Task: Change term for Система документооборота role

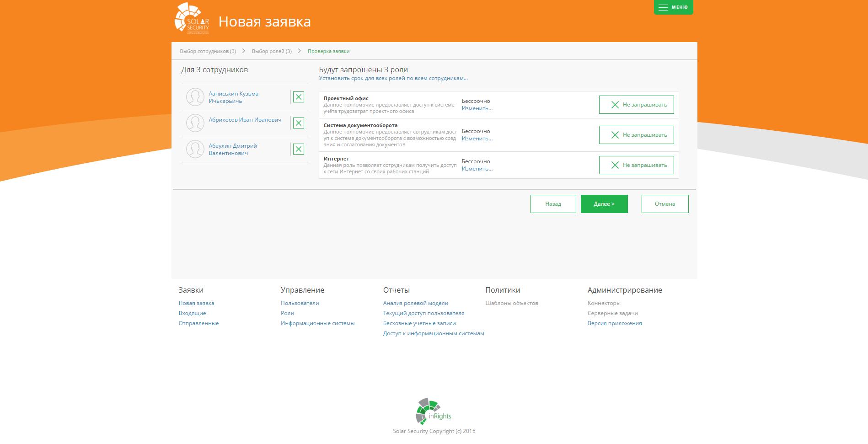Action: pos(477,139)
